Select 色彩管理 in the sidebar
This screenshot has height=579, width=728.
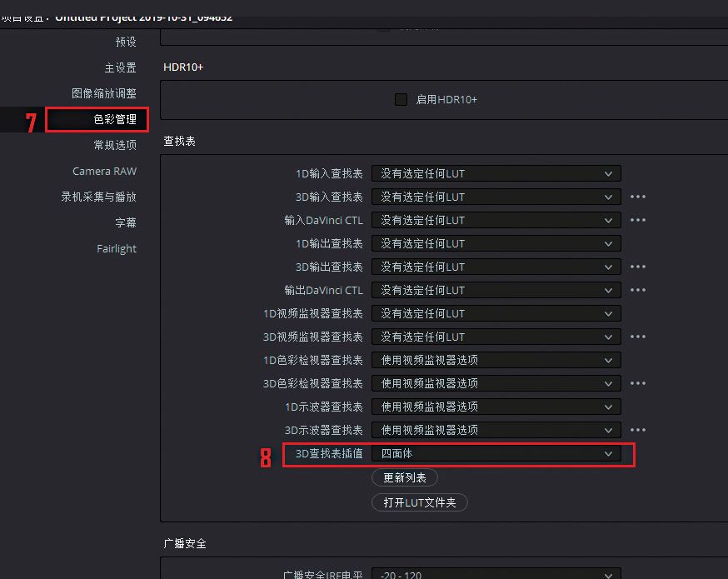pos(115,119)
